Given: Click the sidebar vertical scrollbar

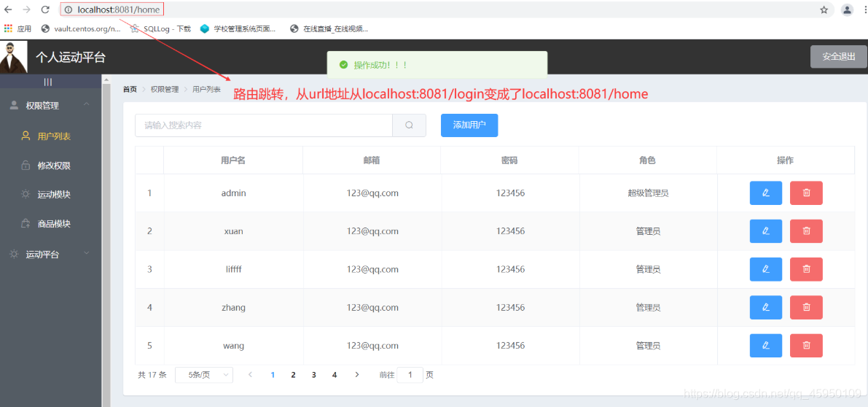Looking at the screenshot, I should coord(106,240).
